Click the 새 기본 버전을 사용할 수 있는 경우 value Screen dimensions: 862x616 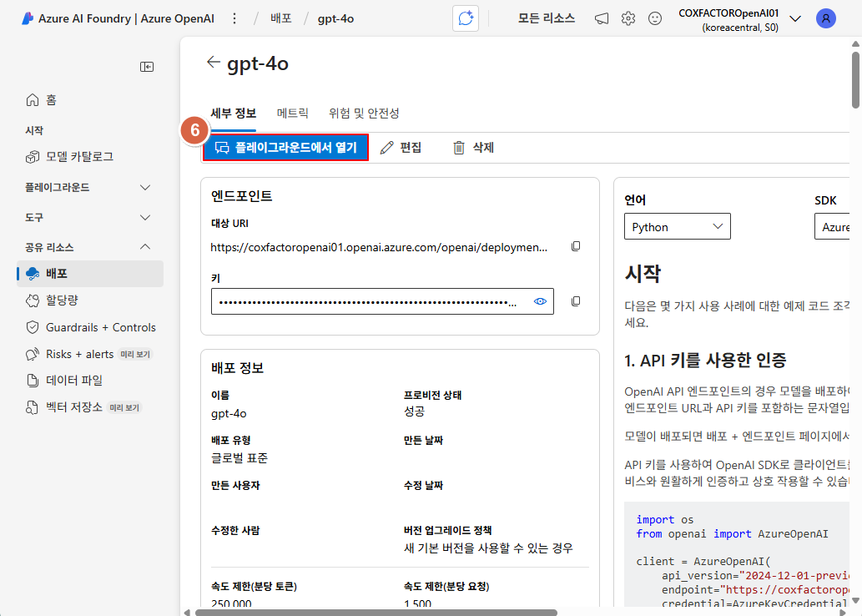point(488,548)
